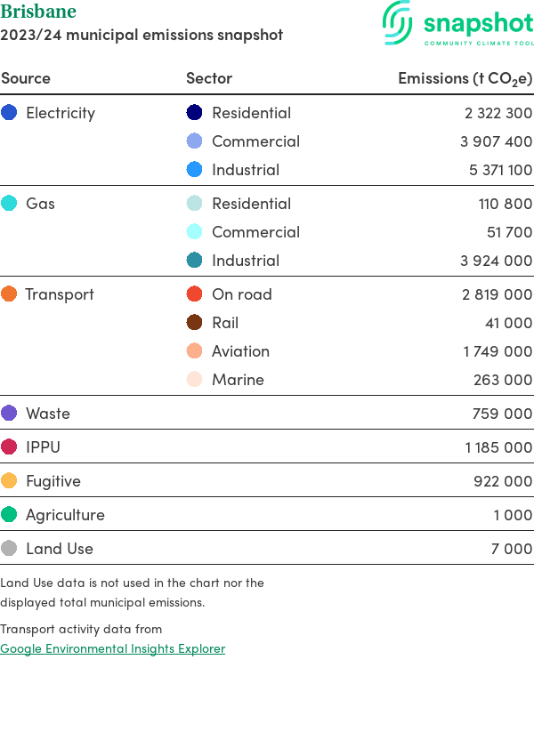Screen dimensions: 534x756
Task: Click the Fugitive source yellow dot
Action: tap(9, 481)
